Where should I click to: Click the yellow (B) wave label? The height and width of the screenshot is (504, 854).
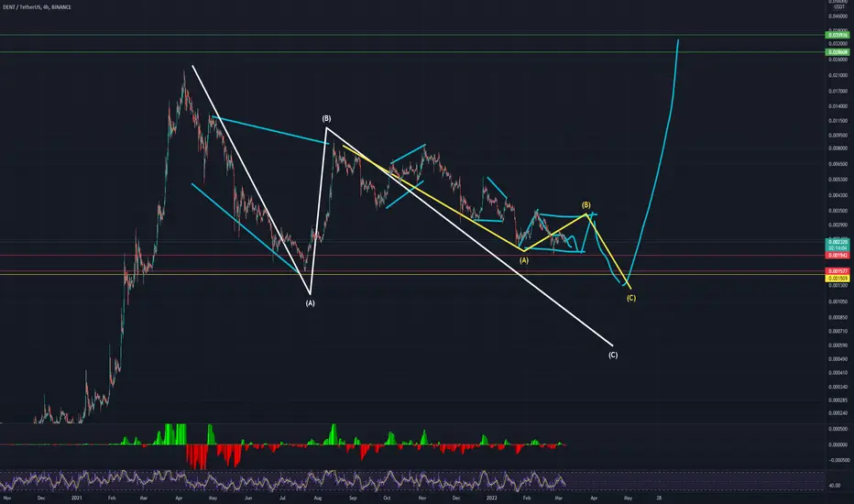pyautogui.click(x=586, y=205)
